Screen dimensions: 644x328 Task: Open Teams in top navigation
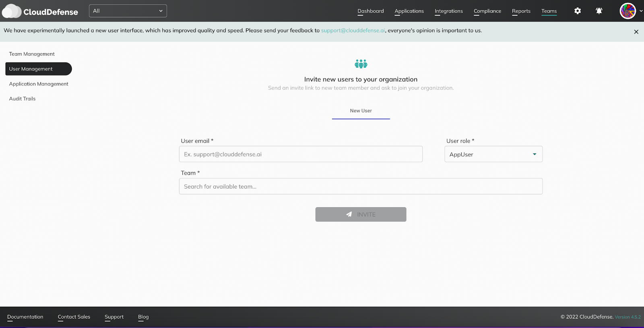549,11
